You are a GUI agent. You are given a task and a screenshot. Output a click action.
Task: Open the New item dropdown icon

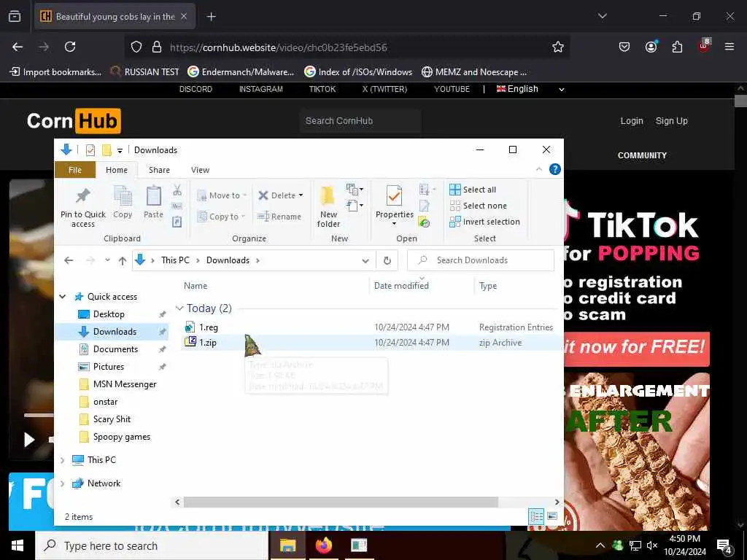[x=355, y=189]
